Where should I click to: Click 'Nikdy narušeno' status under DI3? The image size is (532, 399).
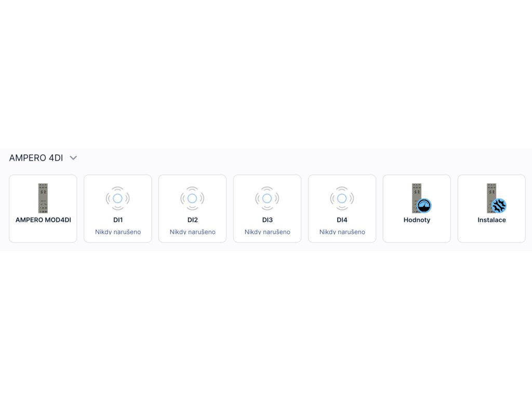[x=268, y=232]
